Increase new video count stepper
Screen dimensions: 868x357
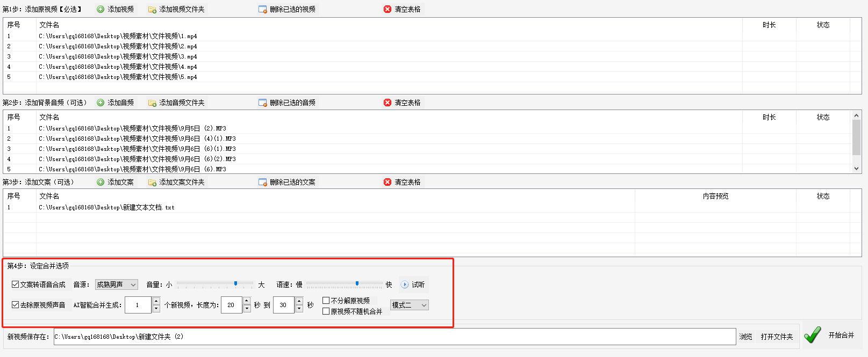click(x=156, y=301)
